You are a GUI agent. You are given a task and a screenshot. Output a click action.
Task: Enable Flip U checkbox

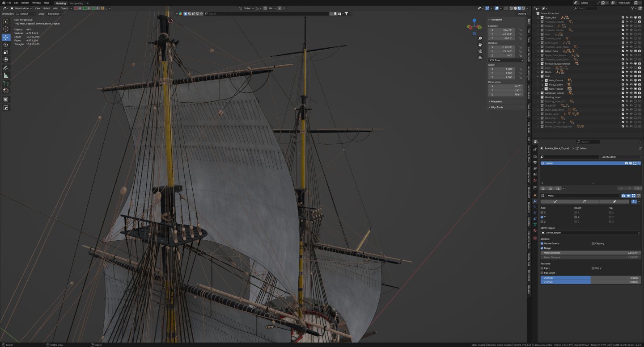point(542,268)
